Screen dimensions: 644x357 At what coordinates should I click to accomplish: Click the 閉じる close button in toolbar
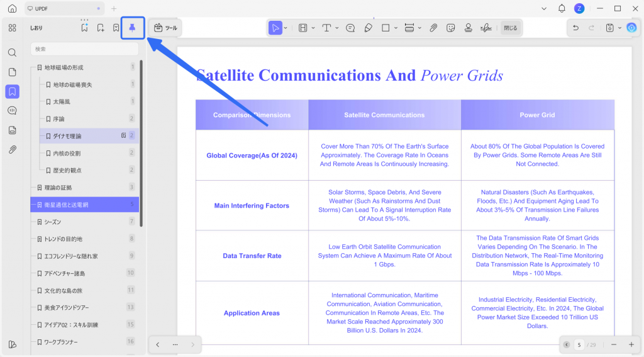511,28
